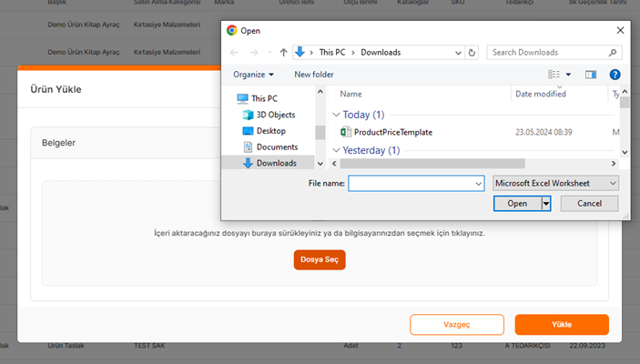This screenshot has height=364, width=640.
Task: Click the Desktop folder icon
Action: coord(248,131)
